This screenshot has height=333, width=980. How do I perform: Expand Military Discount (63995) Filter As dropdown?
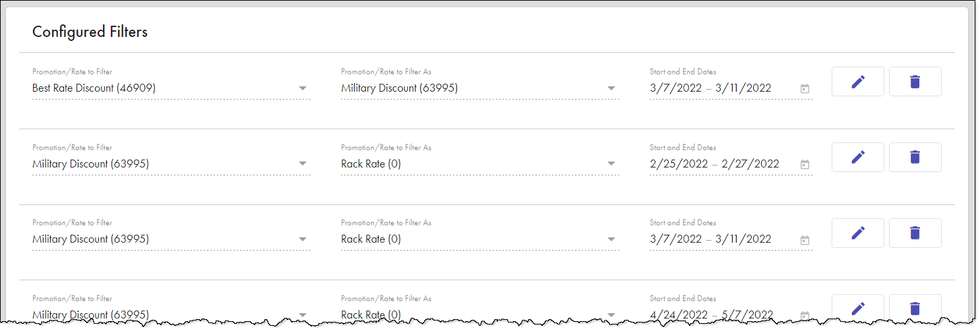(611, 88)
